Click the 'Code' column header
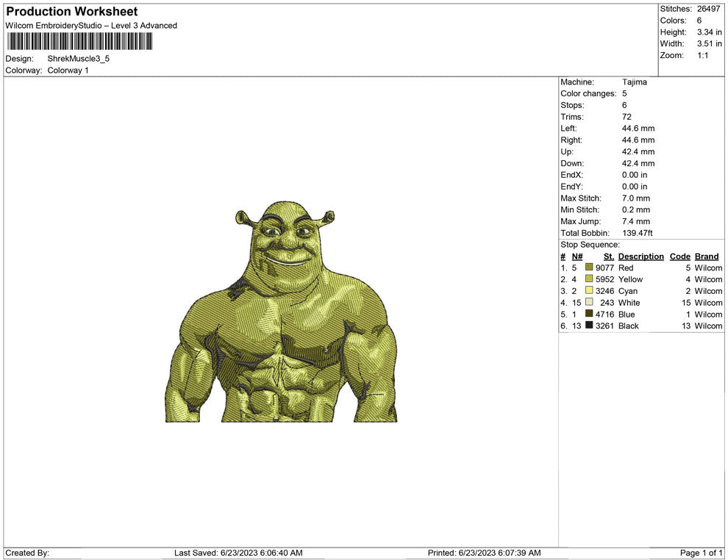 click(679, 256)
